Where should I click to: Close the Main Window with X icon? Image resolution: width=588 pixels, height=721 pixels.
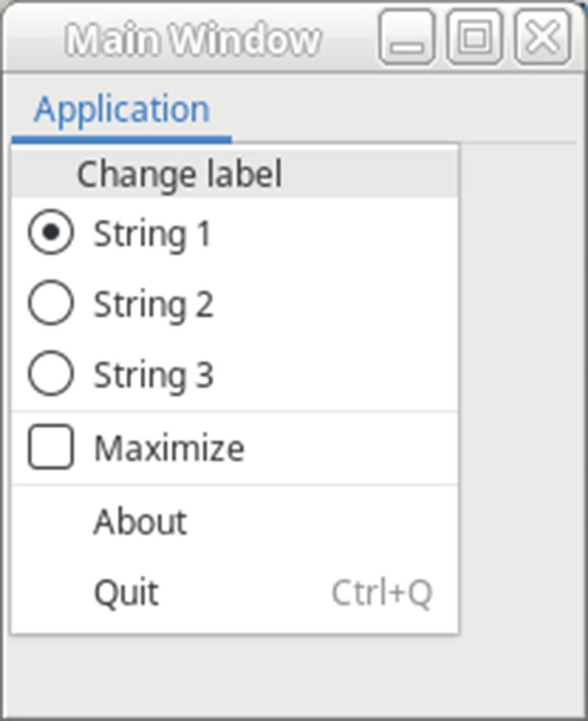542,37
